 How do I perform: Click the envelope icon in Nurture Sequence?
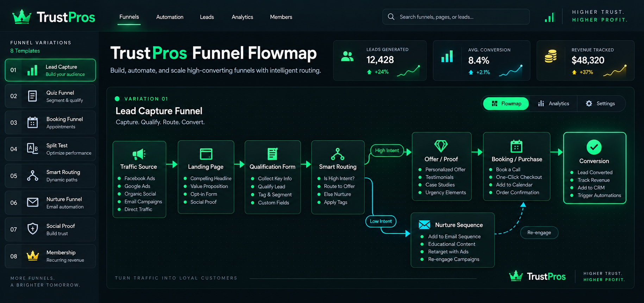424,224
